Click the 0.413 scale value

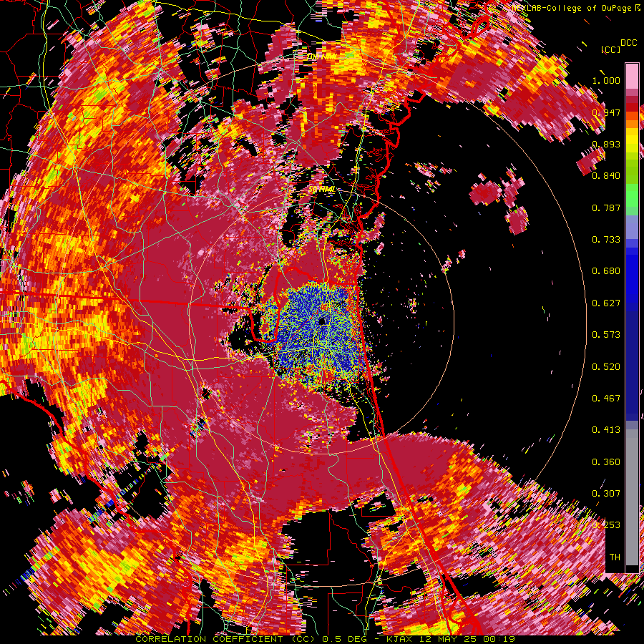tap(606, 430)
